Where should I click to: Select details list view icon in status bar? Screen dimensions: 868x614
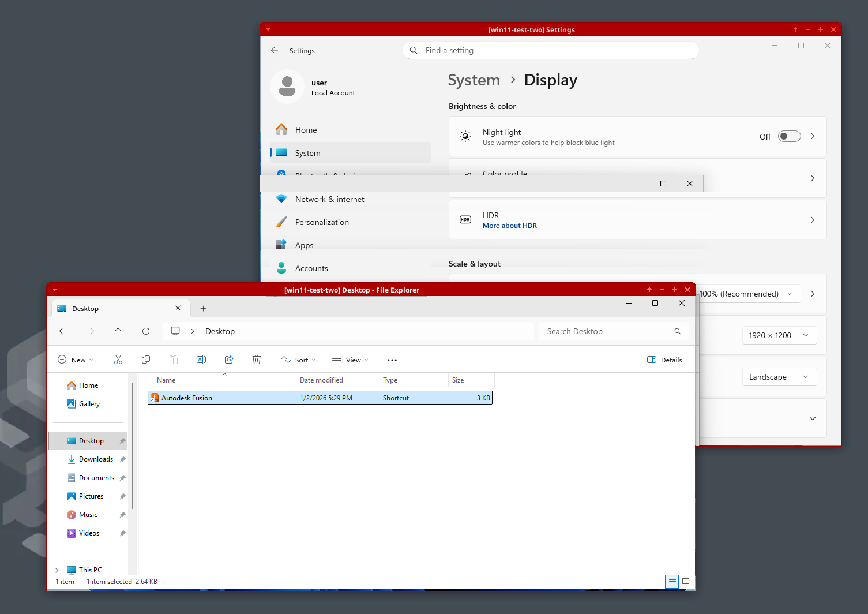(672, 582)
